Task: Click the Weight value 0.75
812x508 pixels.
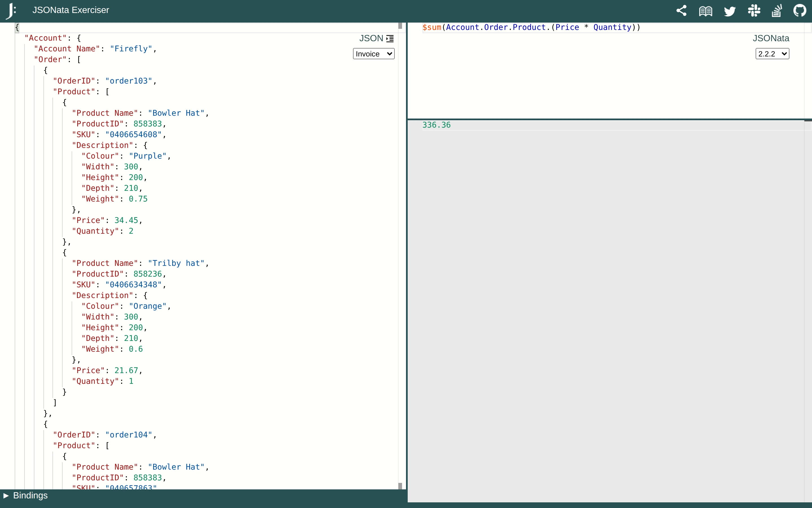Action: click(138, 199)
